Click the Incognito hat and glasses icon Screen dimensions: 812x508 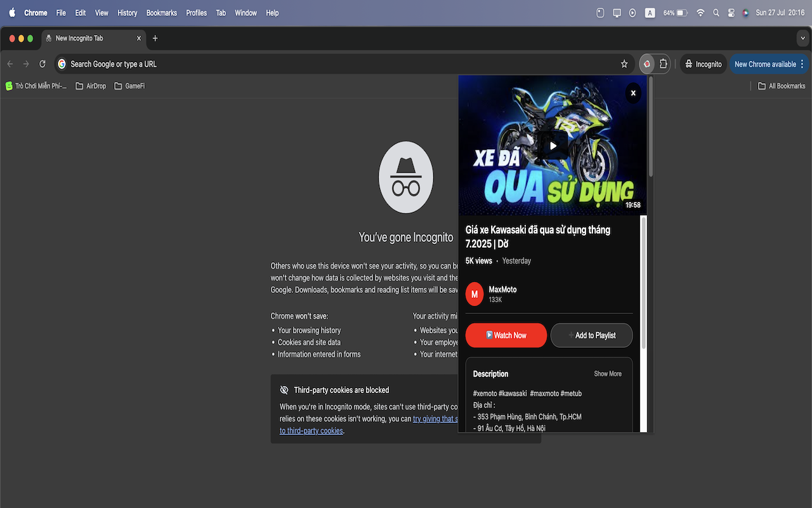pyautogui.click(x=406, y=177)
